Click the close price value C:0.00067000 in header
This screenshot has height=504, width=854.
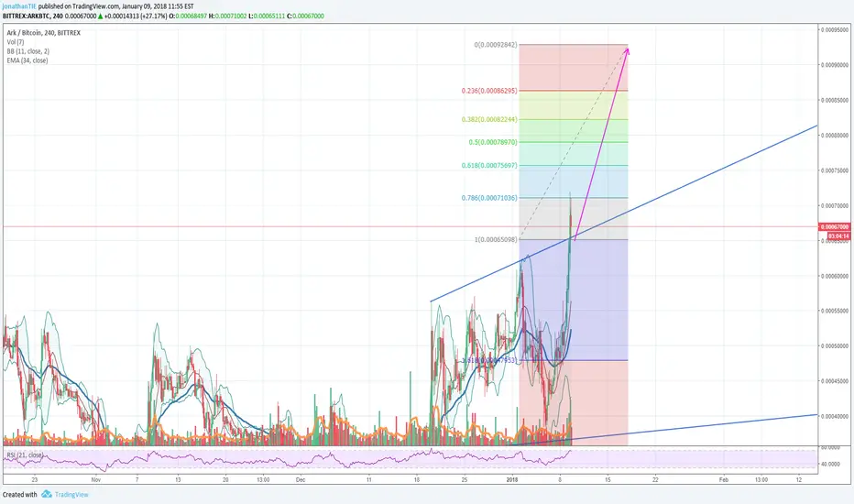pyautogui.click(x=305, y=16)
